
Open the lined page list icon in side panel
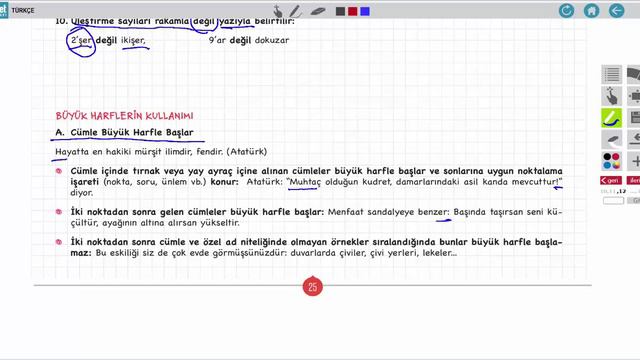tap(611, 75)
